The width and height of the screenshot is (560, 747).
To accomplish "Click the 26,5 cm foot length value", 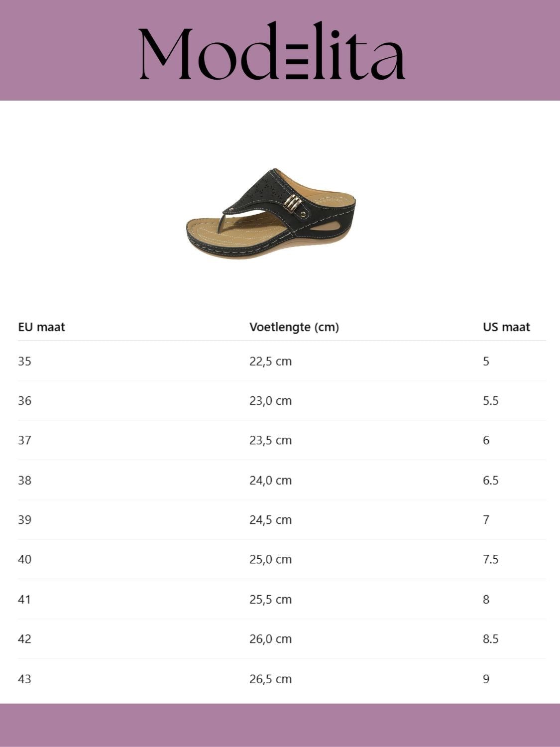I will pyautogui.click(x=270, y=679).
